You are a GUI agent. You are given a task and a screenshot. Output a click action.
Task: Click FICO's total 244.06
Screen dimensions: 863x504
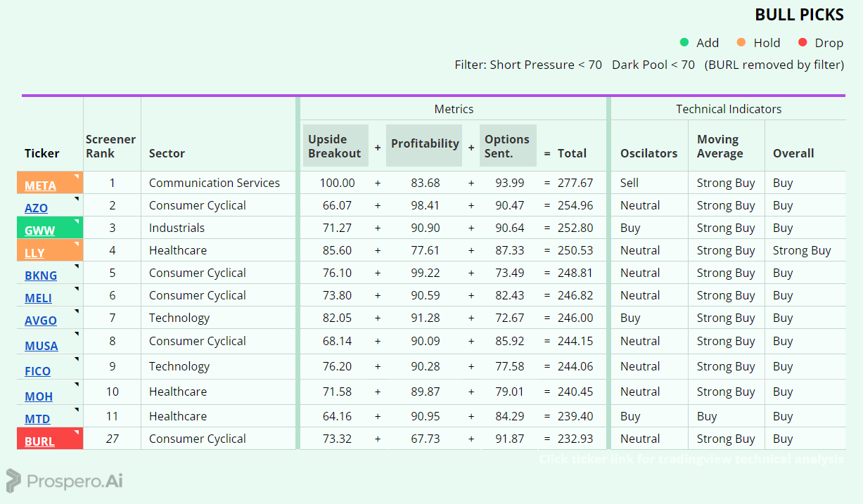click(x=575, y=366)
